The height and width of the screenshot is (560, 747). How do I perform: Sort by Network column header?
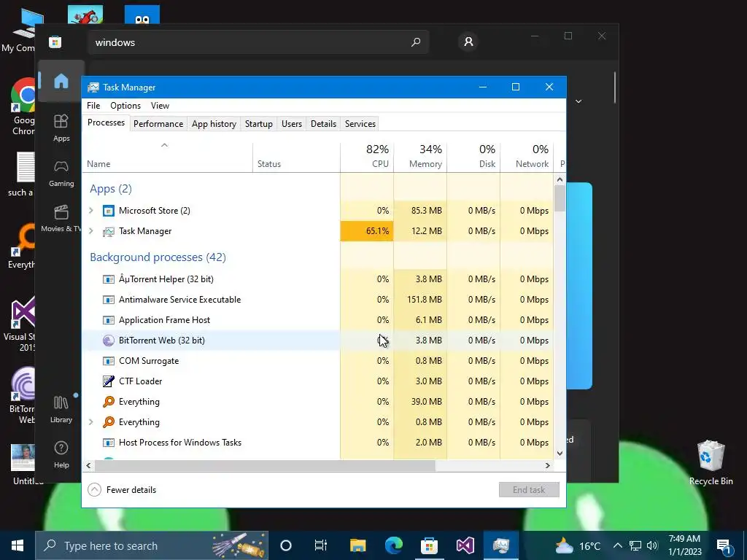pyautogui.click(x=527, y=157)
